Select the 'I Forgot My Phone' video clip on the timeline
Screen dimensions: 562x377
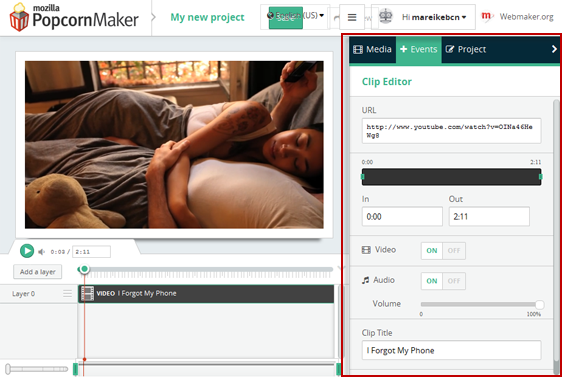pos(206,294)
